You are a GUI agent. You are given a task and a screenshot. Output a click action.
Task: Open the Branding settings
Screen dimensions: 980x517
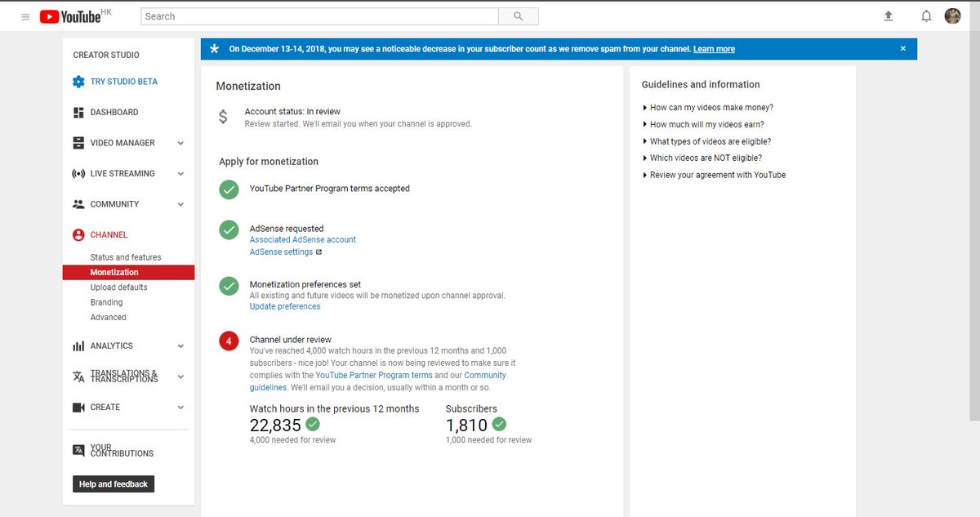106,302
